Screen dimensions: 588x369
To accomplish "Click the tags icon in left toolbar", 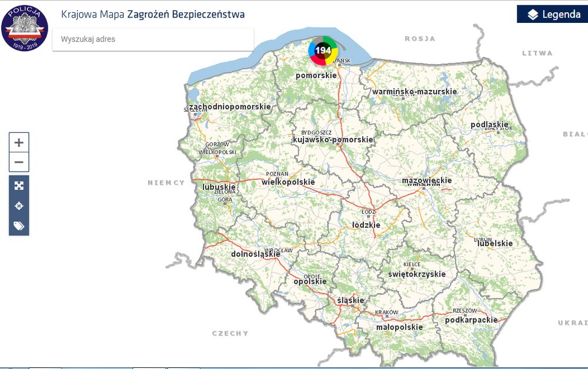I will tap(19, 226).
